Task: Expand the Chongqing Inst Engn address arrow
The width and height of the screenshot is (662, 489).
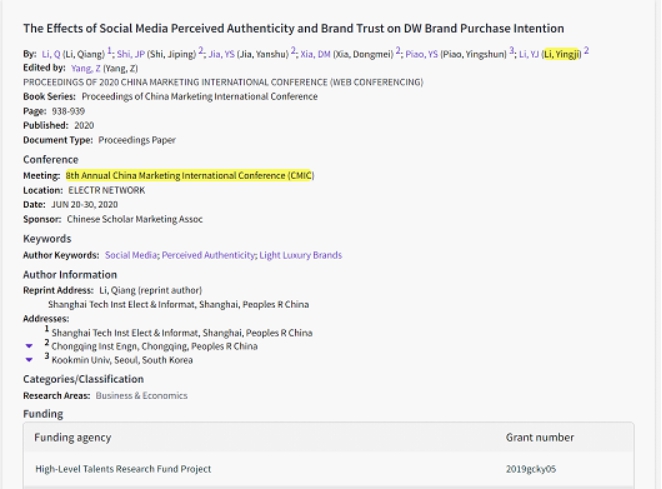Action: pos(29,347)
